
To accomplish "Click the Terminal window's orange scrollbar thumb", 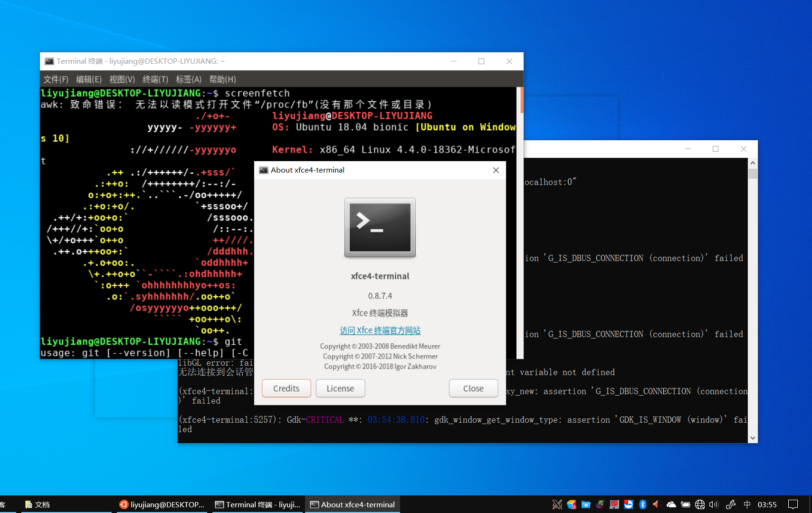I will (522, 100).
